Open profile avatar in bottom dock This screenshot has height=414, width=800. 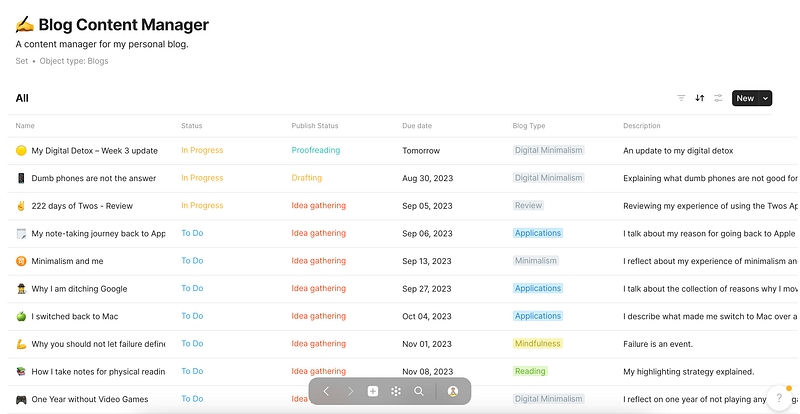point(453,391)
